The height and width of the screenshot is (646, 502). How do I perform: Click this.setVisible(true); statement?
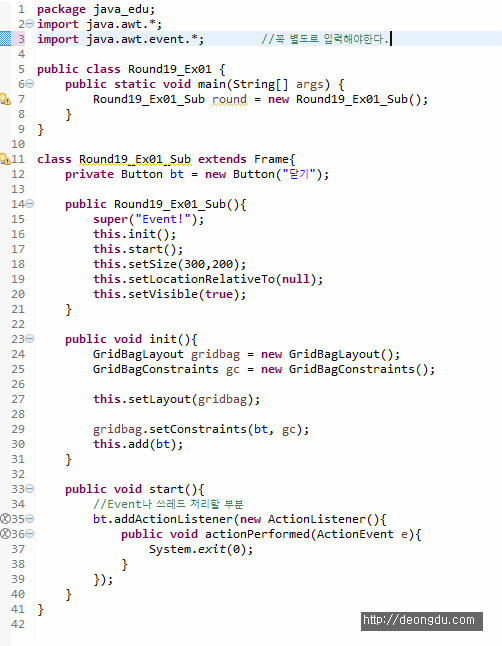(169, 294)
